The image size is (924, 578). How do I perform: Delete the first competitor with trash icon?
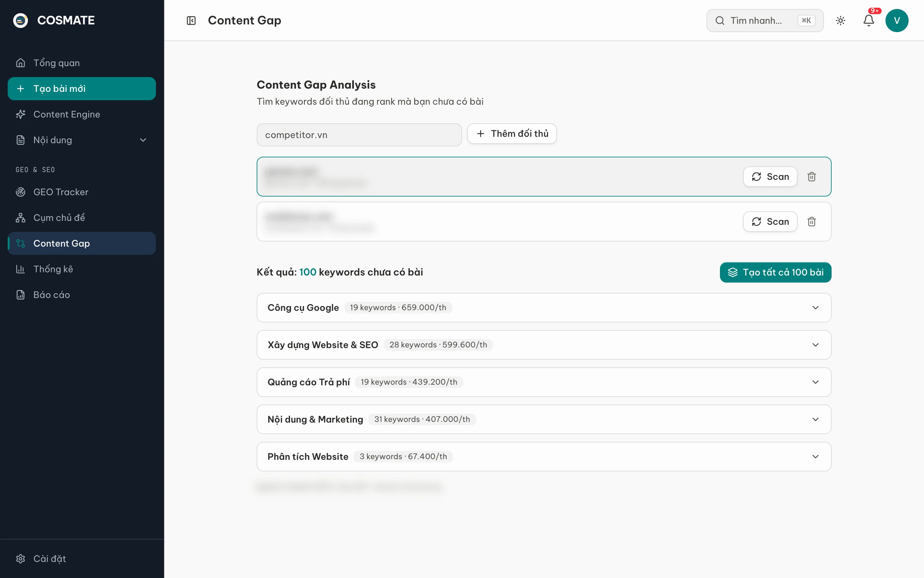pyautogui.click(x=812, y=177)
